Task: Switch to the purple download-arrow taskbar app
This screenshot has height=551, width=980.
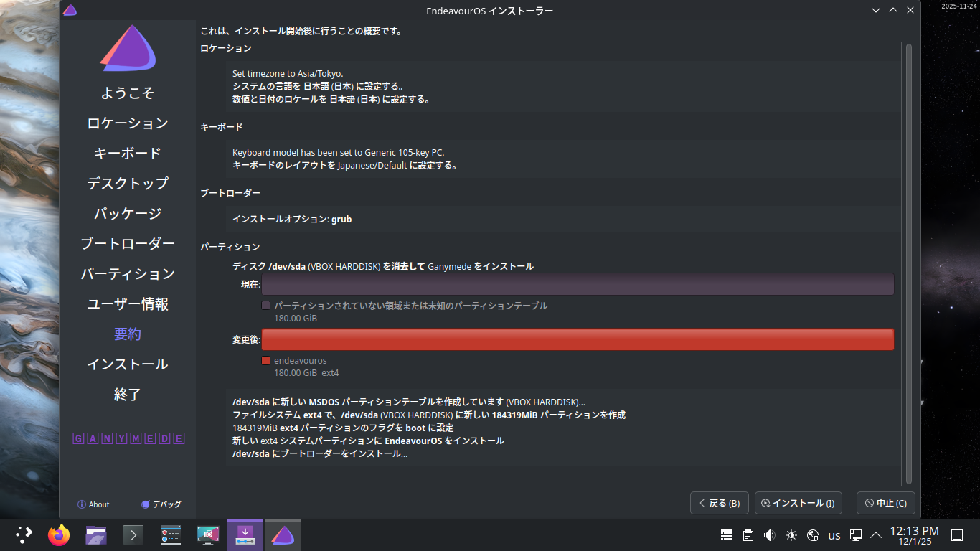Action: [245, 535]
